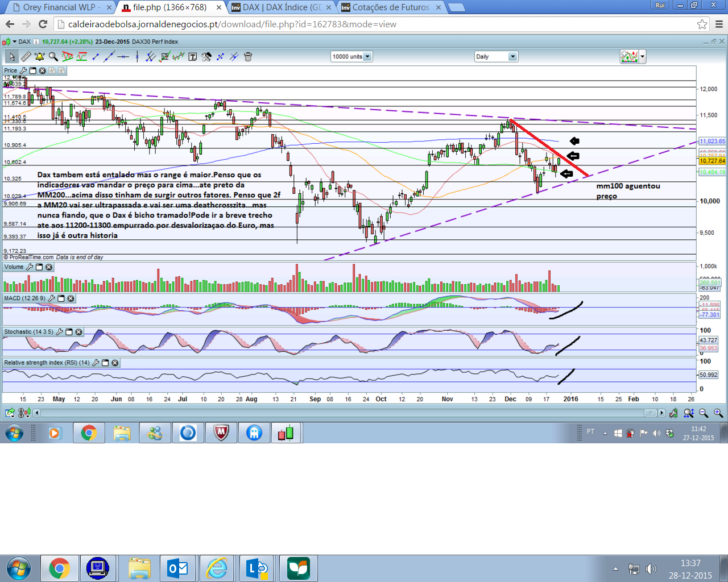Click the candlestick chart style icon in title
This screenshot has width=728, height=582.
(6, 41)
